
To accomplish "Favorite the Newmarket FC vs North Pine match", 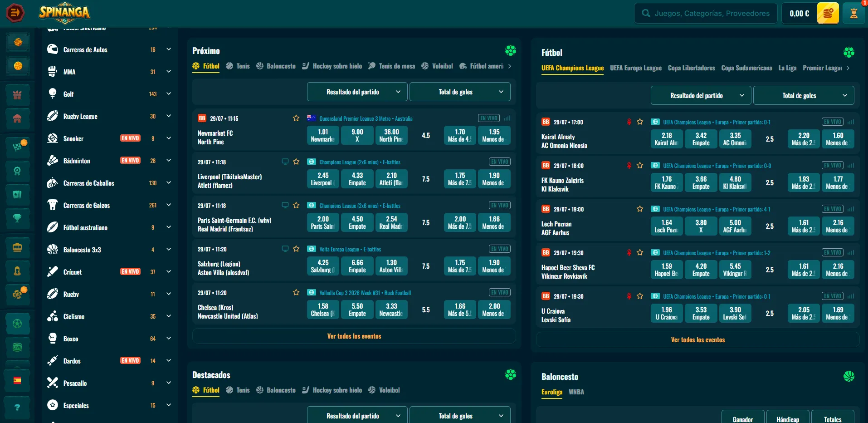I will click(x=296, y=118).
